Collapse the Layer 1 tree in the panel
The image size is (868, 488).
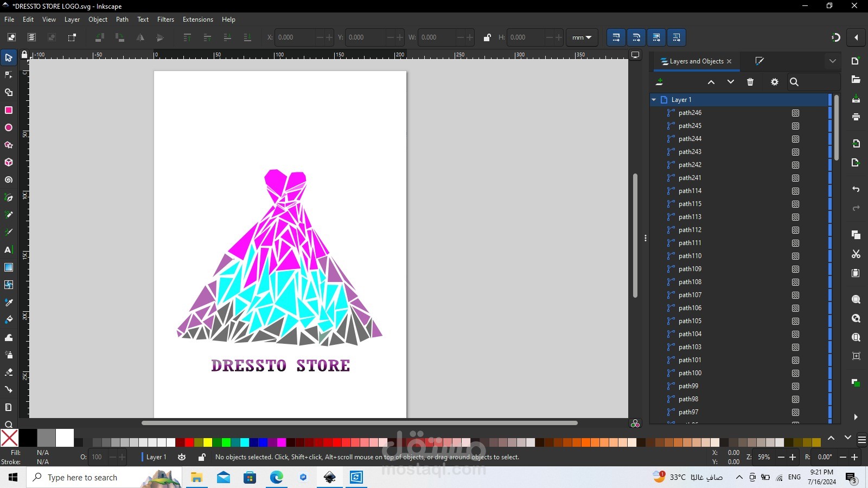click(654, 100)
